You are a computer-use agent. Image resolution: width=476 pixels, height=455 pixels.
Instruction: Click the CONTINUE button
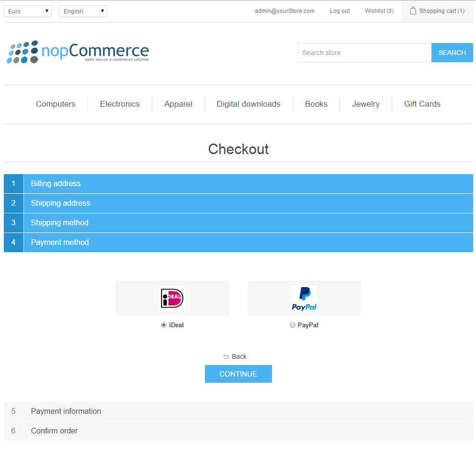(238, 374)
